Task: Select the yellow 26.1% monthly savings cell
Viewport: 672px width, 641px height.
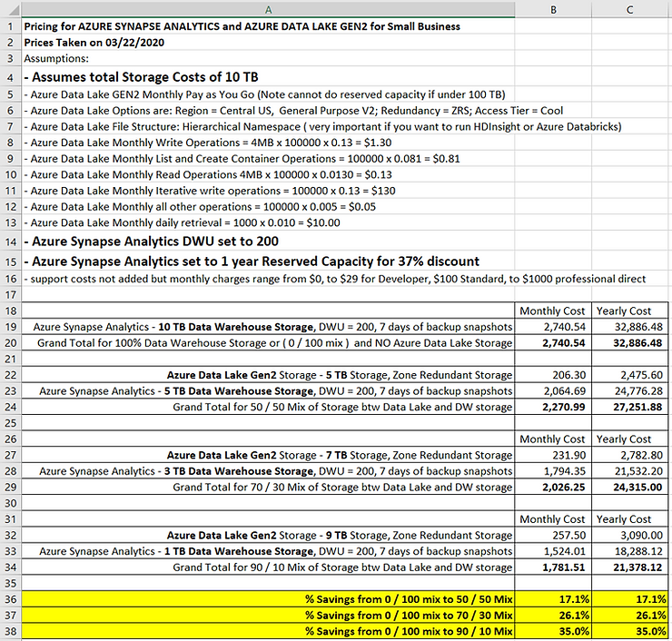Action: (x=553, y=616)
